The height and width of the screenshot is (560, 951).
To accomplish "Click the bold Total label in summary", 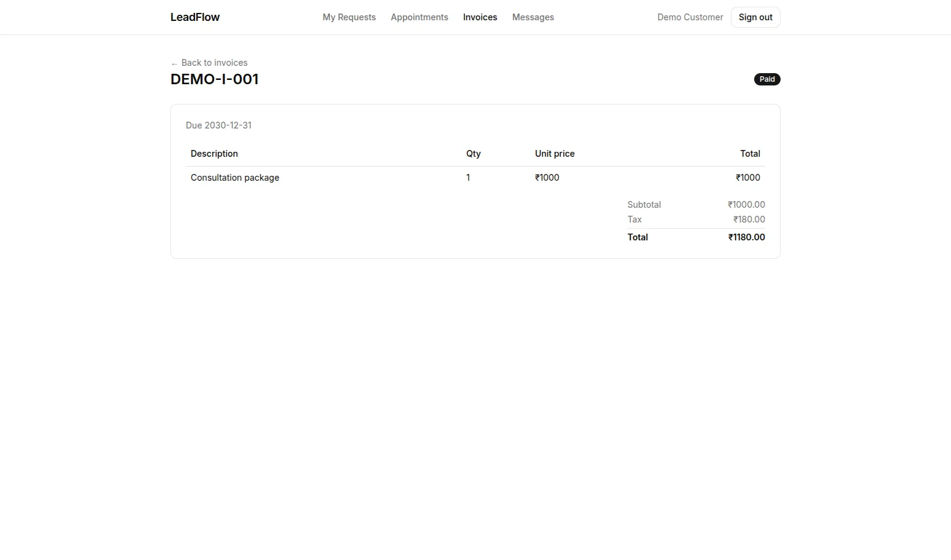I will tap(637, 237).
